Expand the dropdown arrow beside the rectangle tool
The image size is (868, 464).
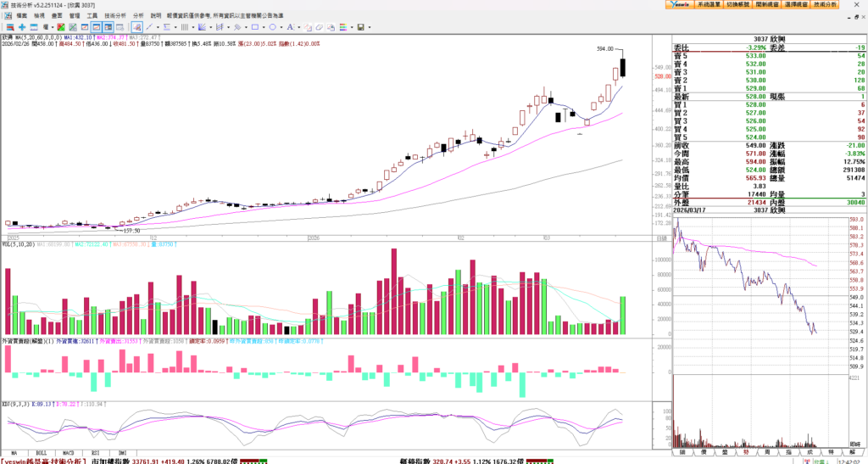pyautogui.click(x=264, y=27)
